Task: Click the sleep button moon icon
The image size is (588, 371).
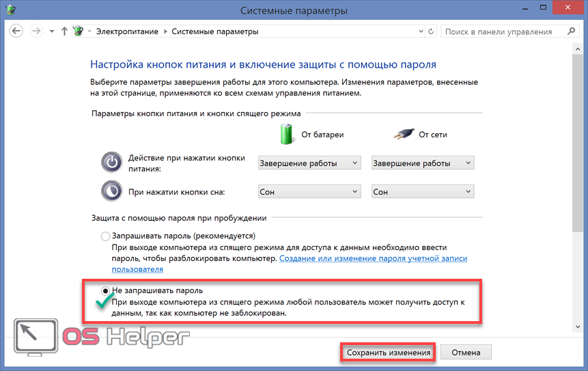Action: tap(112, 191)
